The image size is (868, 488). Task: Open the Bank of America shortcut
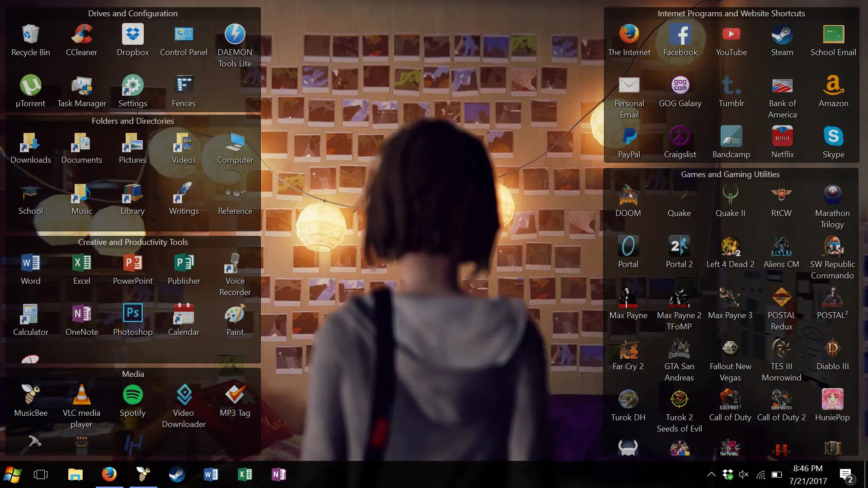pos(782,97)
